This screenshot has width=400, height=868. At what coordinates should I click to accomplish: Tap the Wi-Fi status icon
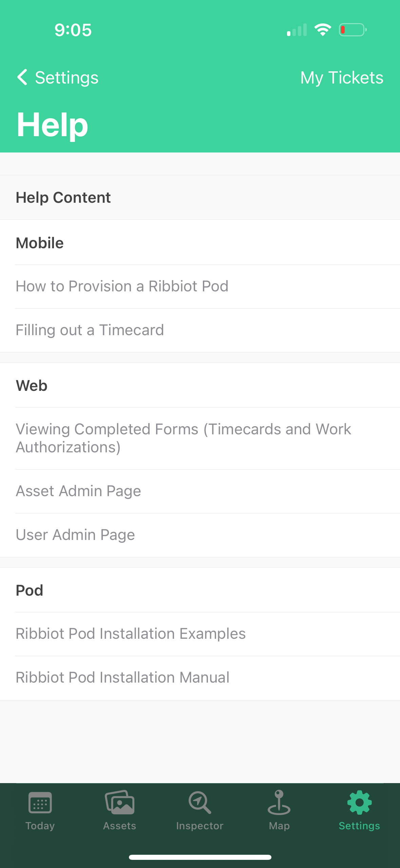point(323,30)
